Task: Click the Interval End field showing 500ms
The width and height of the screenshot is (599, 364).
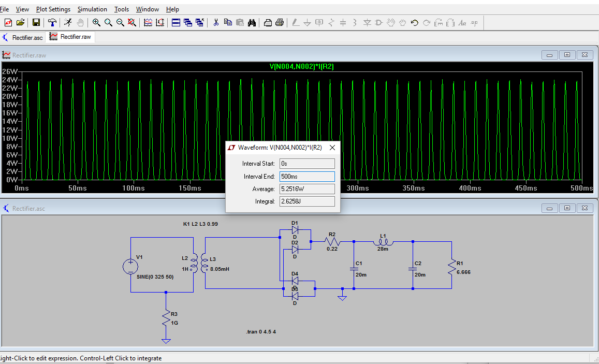Action: tap(307, 177)
